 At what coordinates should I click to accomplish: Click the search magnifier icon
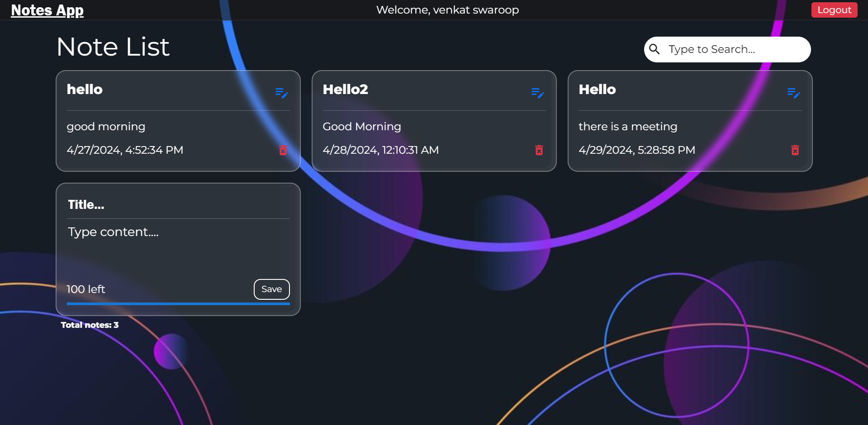tap(655, 49)
